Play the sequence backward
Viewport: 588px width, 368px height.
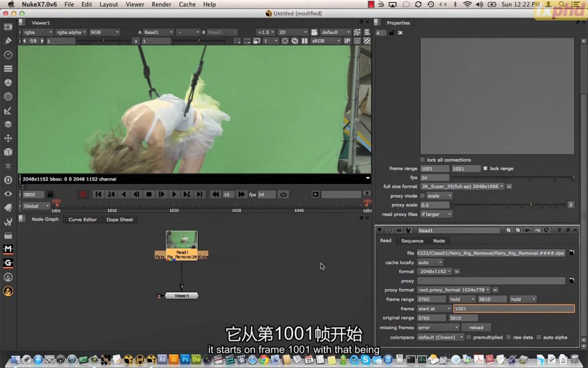(x=124, y=194)
